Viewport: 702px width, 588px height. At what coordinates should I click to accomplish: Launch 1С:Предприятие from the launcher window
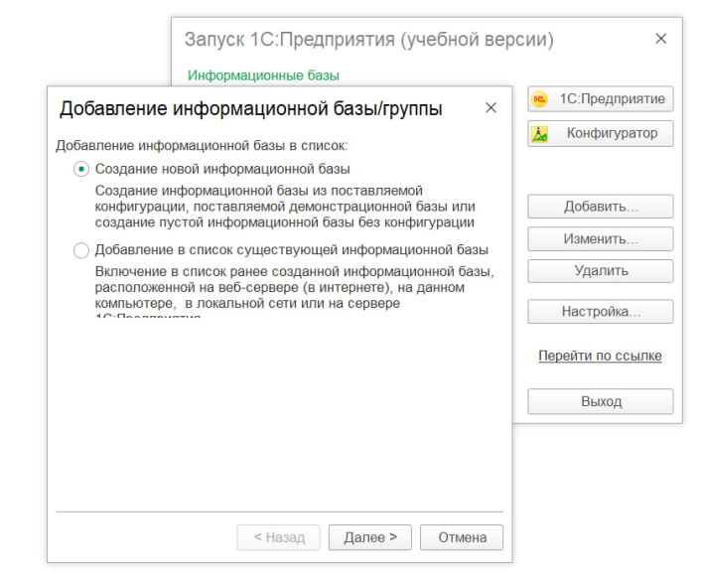click(x=601, y=98)
